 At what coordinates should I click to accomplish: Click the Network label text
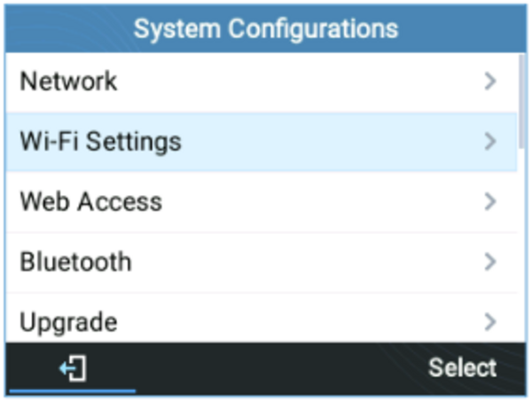point(68,82)
